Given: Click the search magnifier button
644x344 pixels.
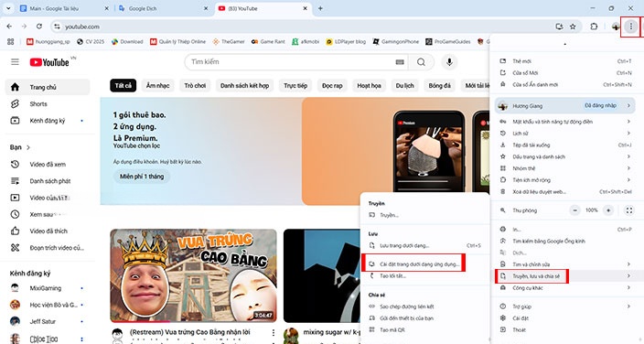Looking at the screenshot, I should (x=421, y=62).
